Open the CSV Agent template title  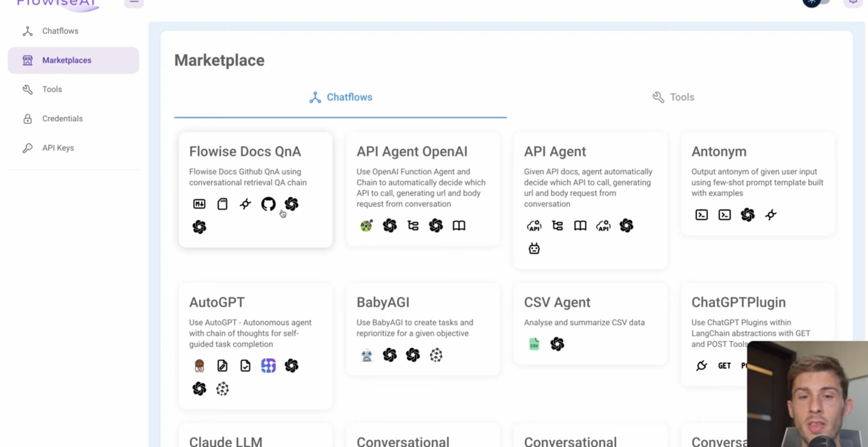point(557,302)
